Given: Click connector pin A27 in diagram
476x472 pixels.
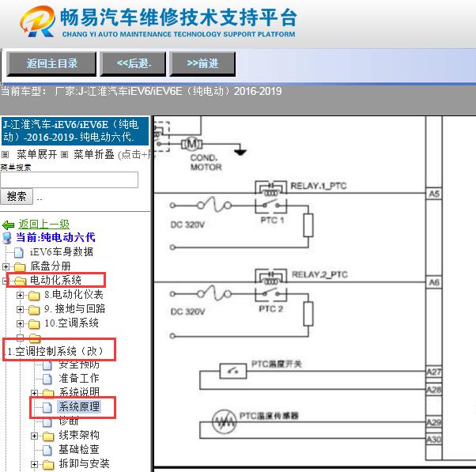Looking at the screenshot, I should pos(434,372).
